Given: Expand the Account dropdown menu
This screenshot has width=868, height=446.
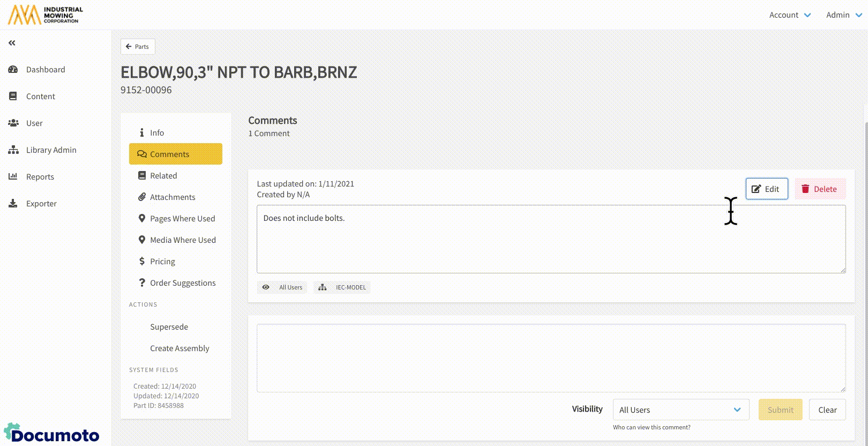Looking at the screenshot, I should [x=790, y=15].
